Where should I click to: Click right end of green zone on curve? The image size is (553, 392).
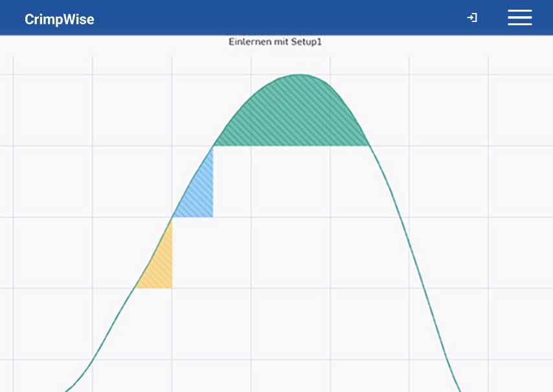(x=369, y=146)
